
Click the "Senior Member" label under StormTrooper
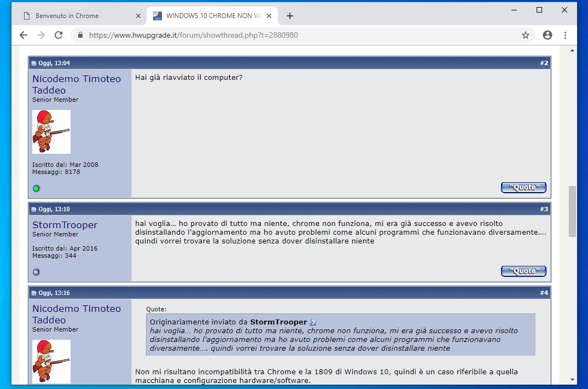(55, 234)
